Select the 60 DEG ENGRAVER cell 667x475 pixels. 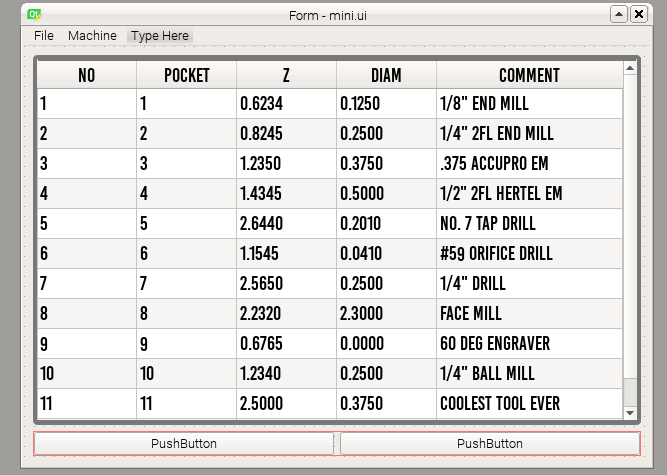coord(529,344)
